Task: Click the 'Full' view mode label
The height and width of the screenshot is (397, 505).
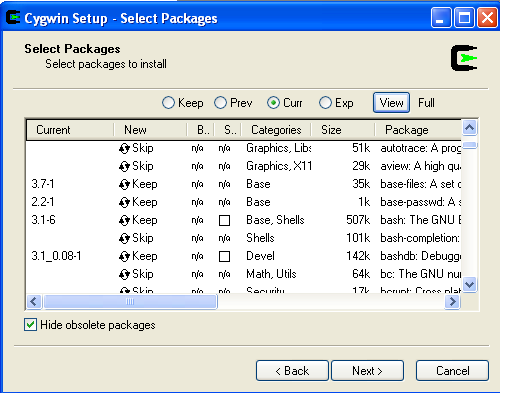Action: 426,103
